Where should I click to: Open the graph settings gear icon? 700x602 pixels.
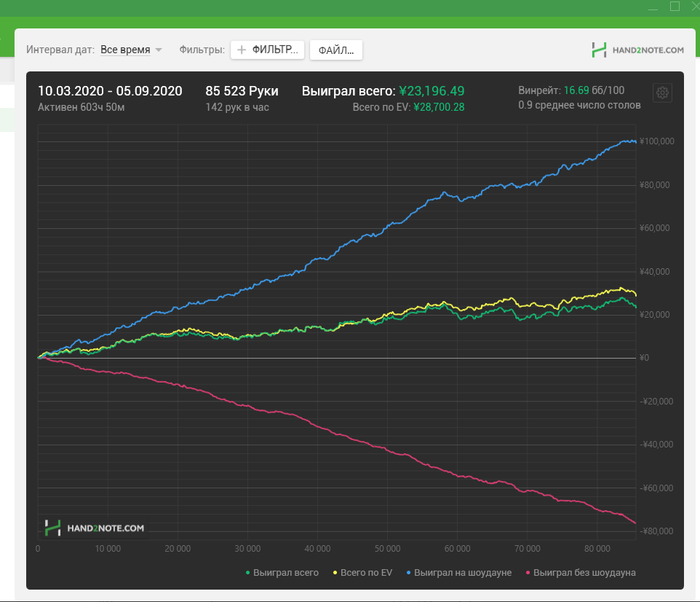pos(662,93)
